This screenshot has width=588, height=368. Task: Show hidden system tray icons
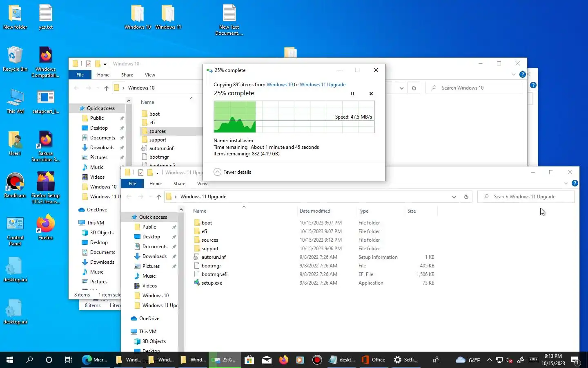pos(490,360)
